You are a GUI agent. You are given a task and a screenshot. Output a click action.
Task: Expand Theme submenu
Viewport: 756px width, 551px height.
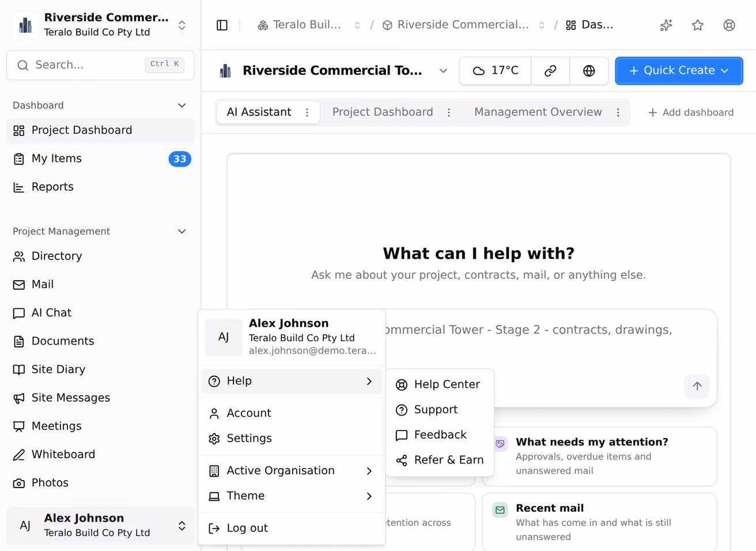click(x=292, y=496)
